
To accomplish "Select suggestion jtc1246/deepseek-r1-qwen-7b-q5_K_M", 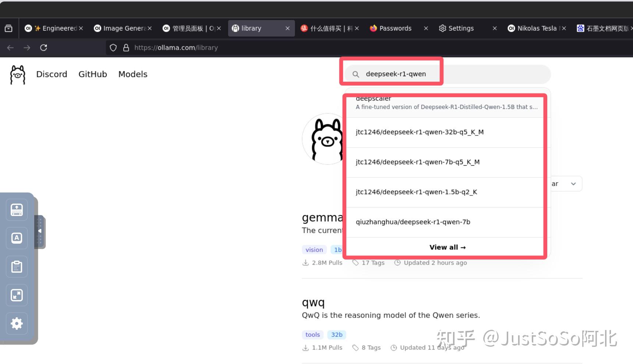I will (x=417, y=162).
